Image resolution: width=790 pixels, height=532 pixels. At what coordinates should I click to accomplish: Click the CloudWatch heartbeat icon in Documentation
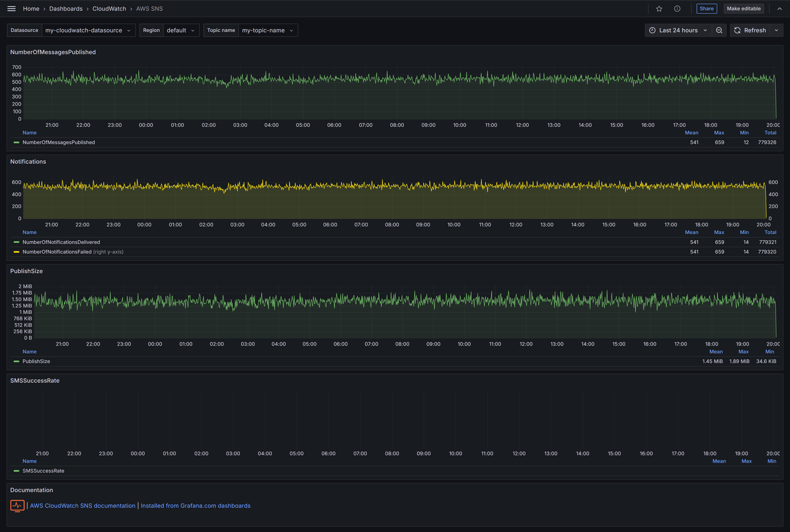17,506
